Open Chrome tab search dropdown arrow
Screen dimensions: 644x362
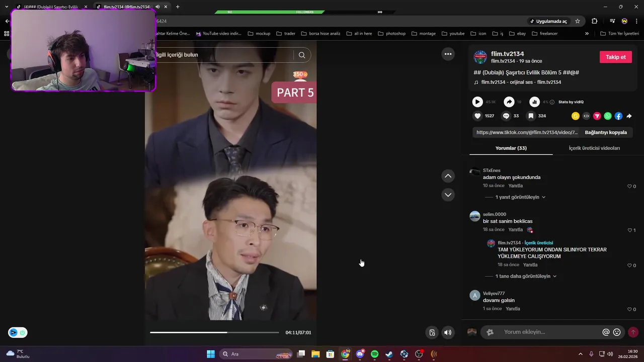coord(7,7)
